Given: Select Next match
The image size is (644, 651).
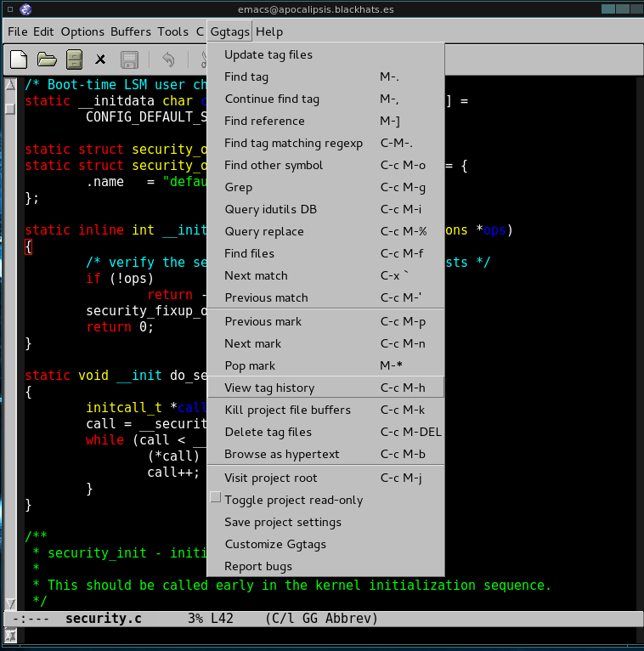Looking at the screenshot, I should point(325,275).
